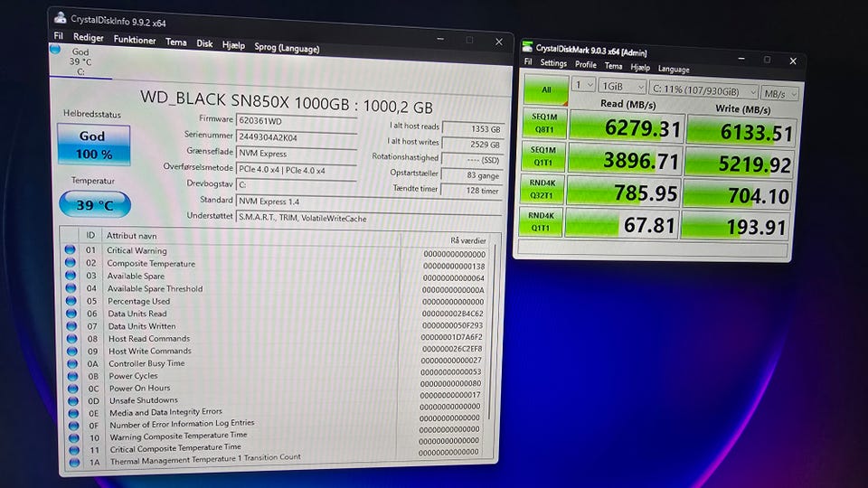Open the Fil menu in CrystalDiskInfo
The height and width of the screenshot is (488, 868).
click(x=58, y=36)
